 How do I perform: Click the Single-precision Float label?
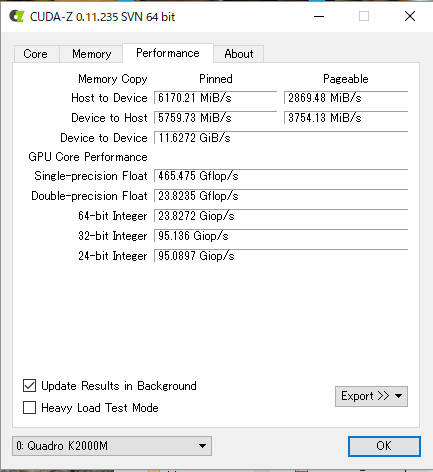click(x=91, y=176)
